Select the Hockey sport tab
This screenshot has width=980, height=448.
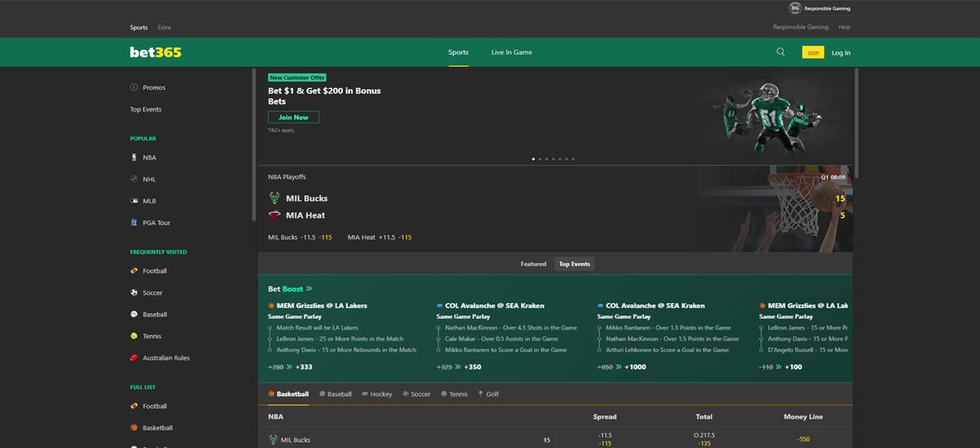(x=377, y=394)
